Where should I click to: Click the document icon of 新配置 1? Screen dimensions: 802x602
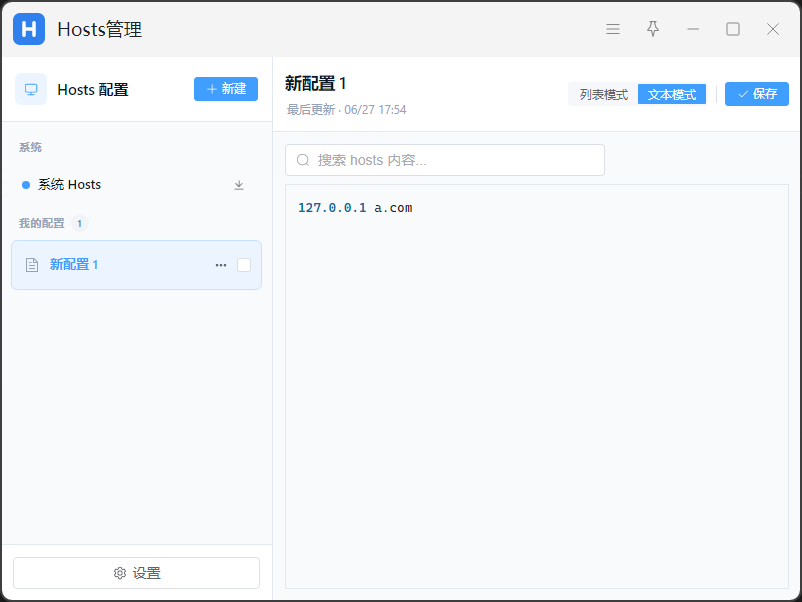tap(32, 265)
